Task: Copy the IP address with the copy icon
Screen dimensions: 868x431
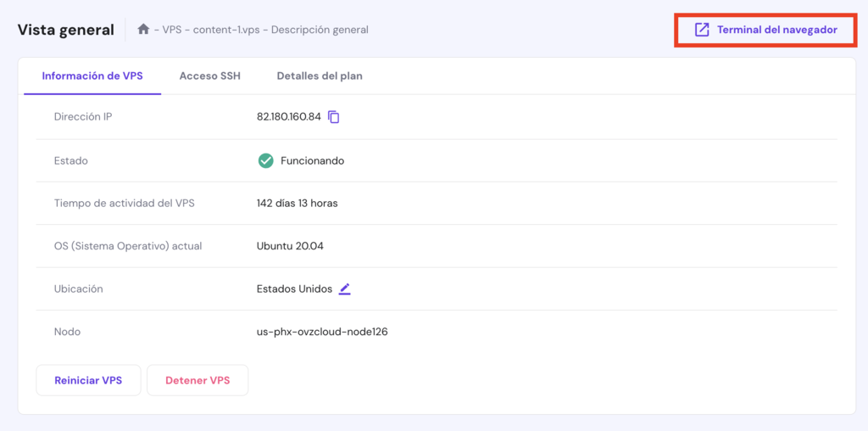Action: pos(334,117)
